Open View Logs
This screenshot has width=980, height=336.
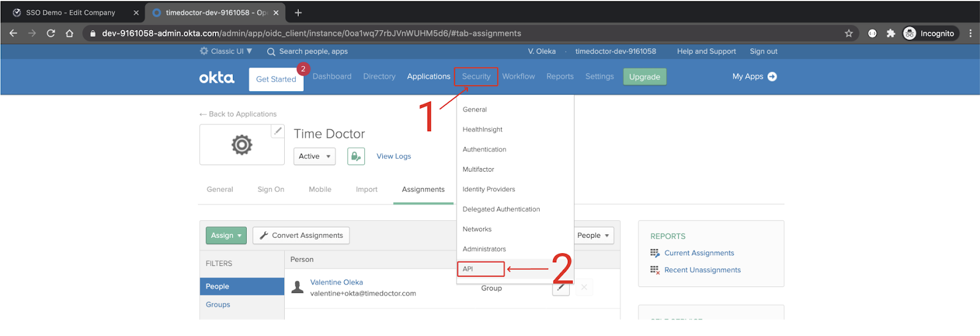[394, 156]
